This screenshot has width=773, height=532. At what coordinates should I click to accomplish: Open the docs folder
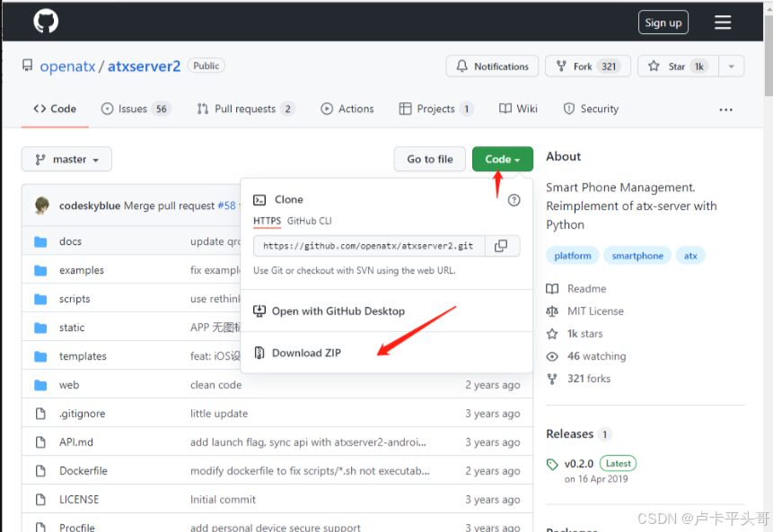pos(71,241)
